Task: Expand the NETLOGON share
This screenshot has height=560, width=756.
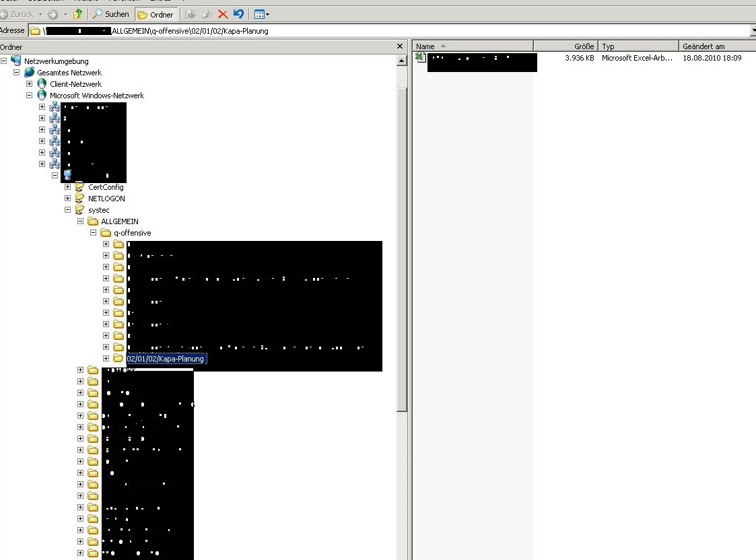Action: tap(67, 199)
